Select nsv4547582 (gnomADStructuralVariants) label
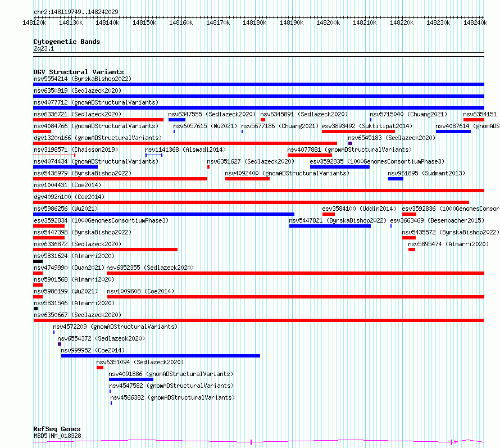Viewport: 500px width, 448px height. coord(171,386)
